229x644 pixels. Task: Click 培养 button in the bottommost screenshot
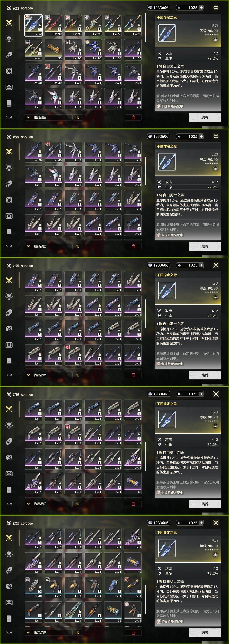click(205, 633)
